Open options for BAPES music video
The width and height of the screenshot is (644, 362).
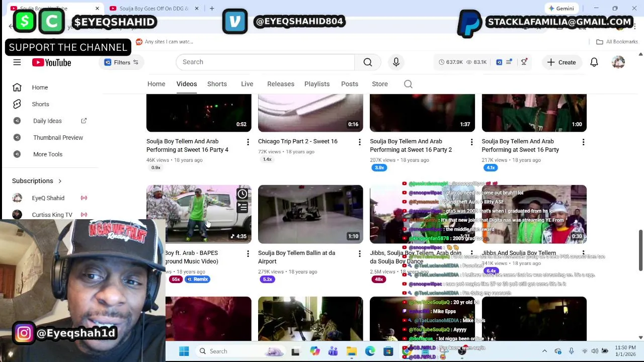248,254
